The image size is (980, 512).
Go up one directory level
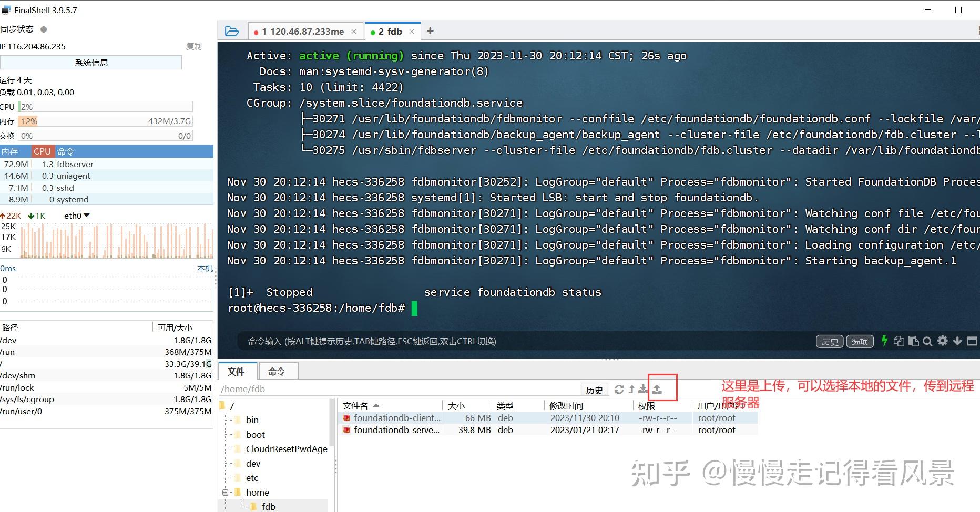(x=631, y=389)
